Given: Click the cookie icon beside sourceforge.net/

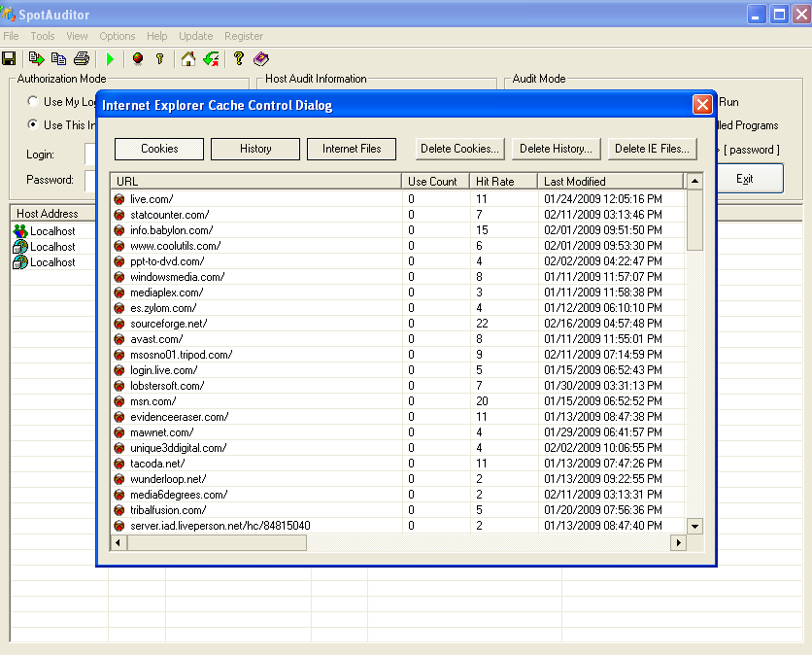Looking at the screenshot, I should [x=119, y=324].
